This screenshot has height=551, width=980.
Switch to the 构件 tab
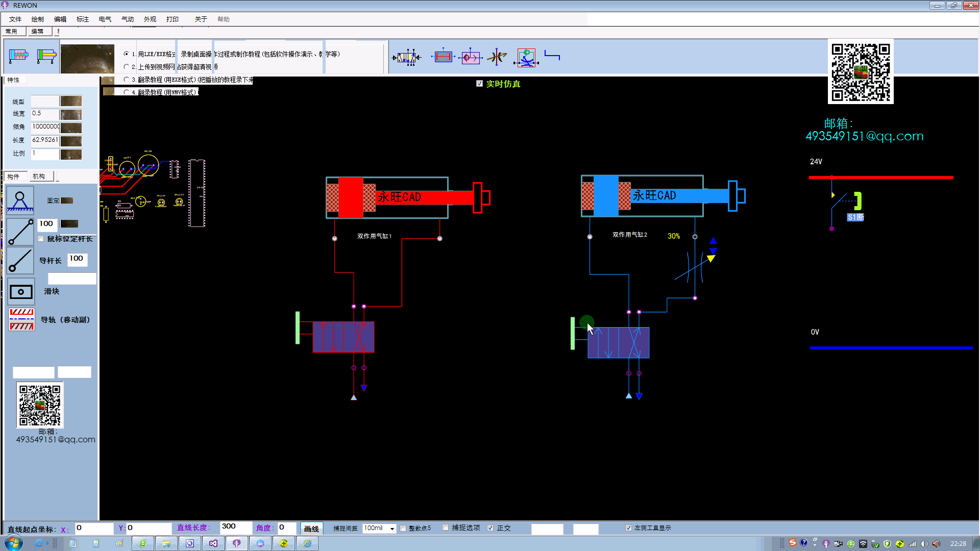[15, 177]
